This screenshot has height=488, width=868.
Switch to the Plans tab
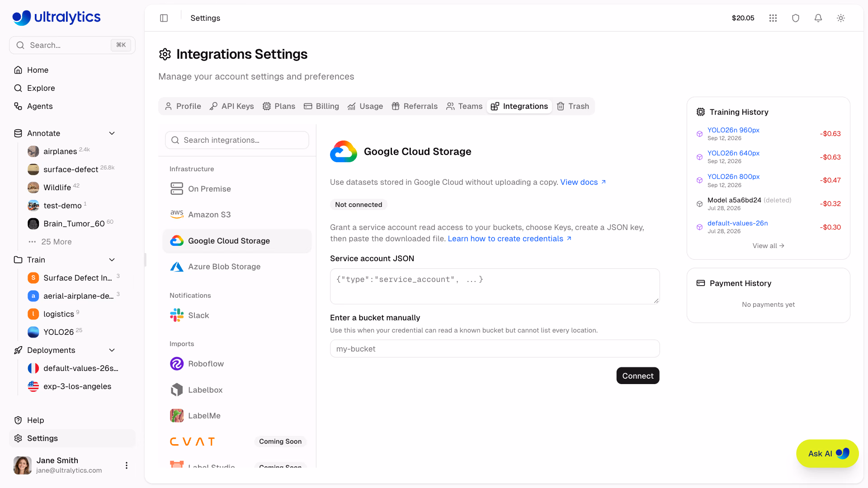279,106
